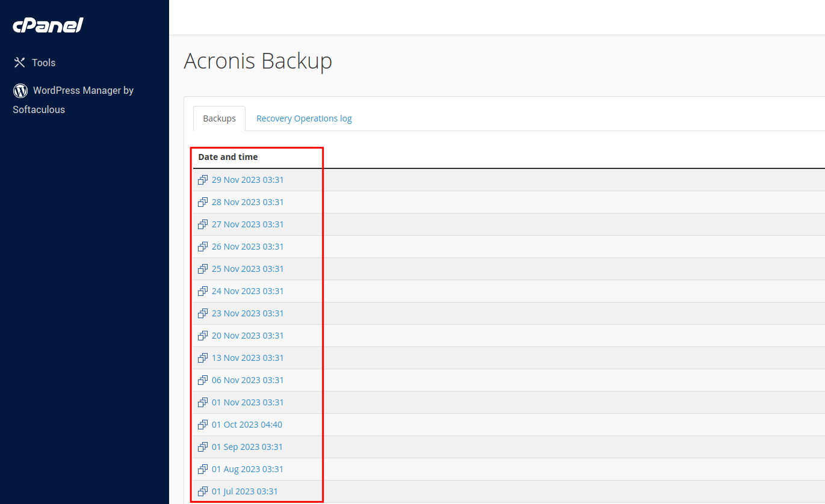Open the 06 Nov 2023 03:31 backup link

247,380
